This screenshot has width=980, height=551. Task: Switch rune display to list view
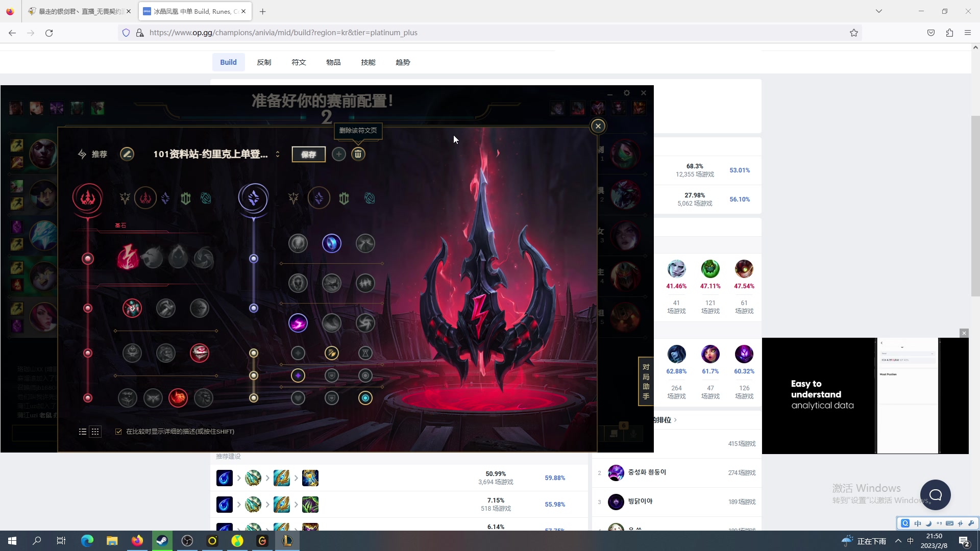point(83,432)
